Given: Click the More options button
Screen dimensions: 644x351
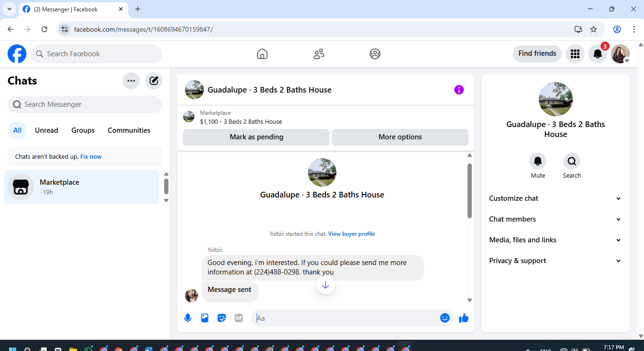Looking at the screenshot, I should [400, 137].
